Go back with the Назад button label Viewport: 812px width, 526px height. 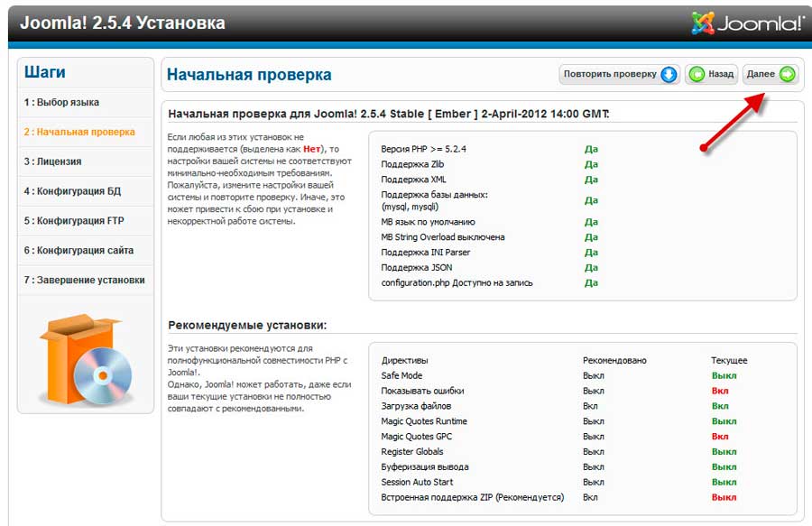tap(721, 74)
